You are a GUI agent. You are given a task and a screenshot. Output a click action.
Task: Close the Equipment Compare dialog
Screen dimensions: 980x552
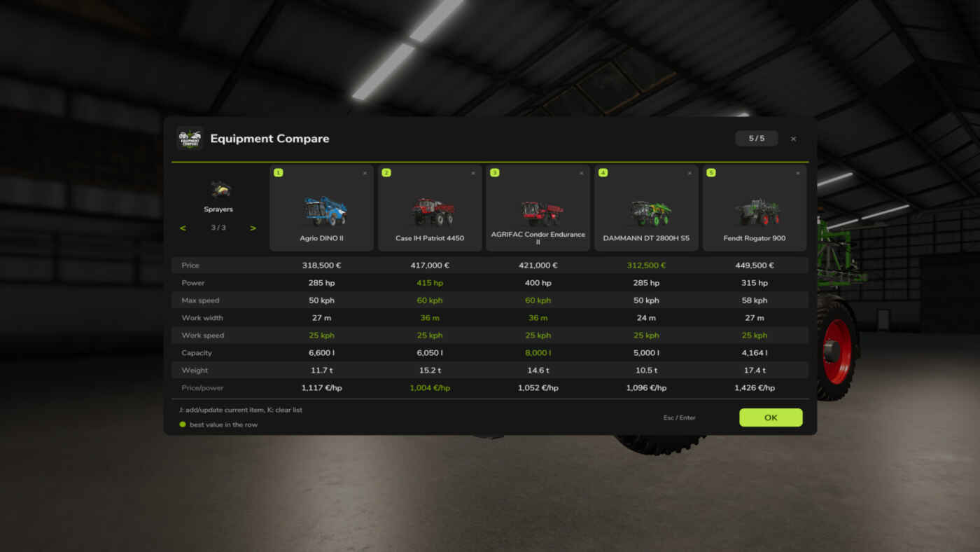click(793, 139)
